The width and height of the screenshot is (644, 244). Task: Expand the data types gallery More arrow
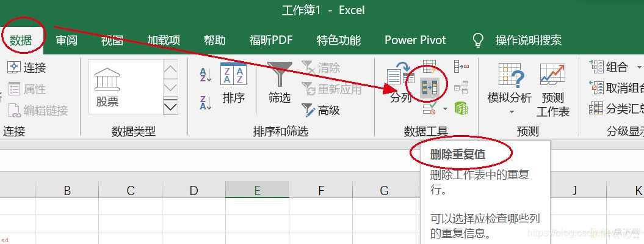click(x=170, y=106)
